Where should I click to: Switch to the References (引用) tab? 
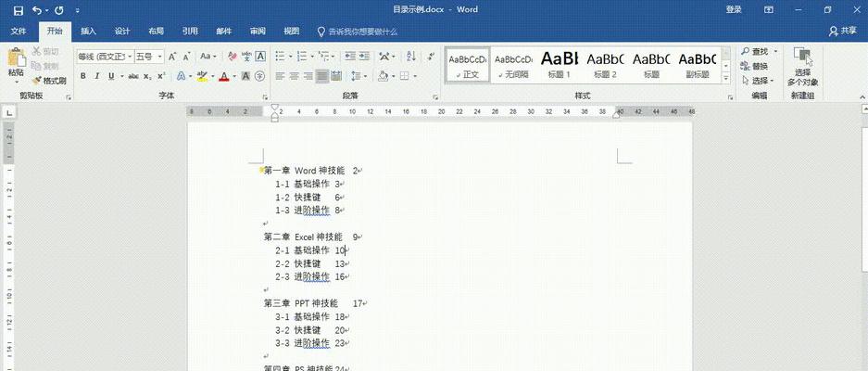tap(190, 32)
